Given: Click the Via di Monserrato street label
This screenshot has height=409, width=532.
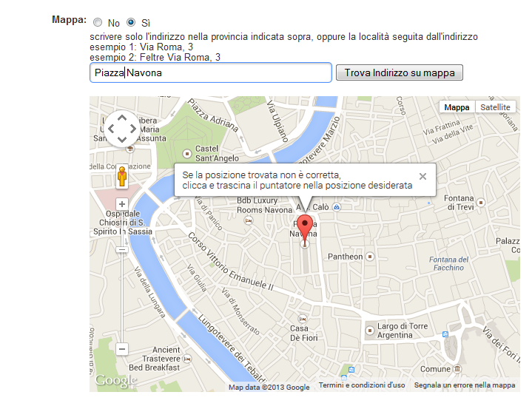Looking at the screenshot, I should point(240,311).
